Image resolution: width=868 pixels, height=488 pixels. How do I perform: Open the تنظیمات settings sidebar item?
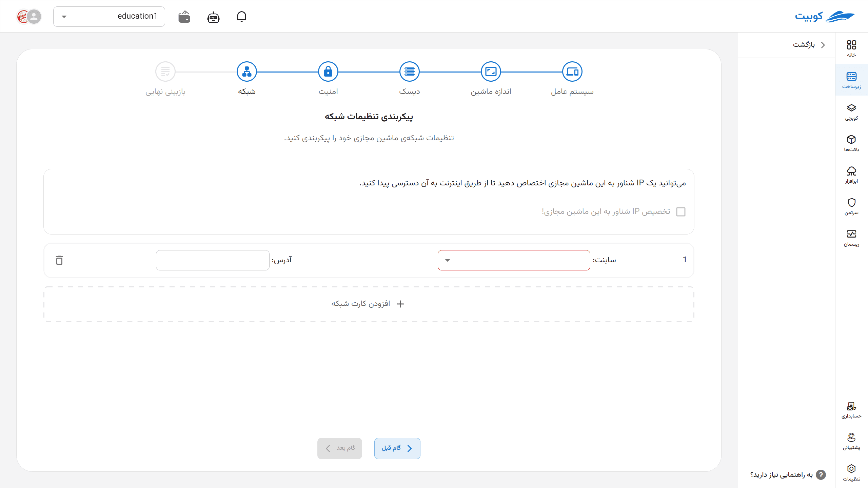click(x=851, y=473)
